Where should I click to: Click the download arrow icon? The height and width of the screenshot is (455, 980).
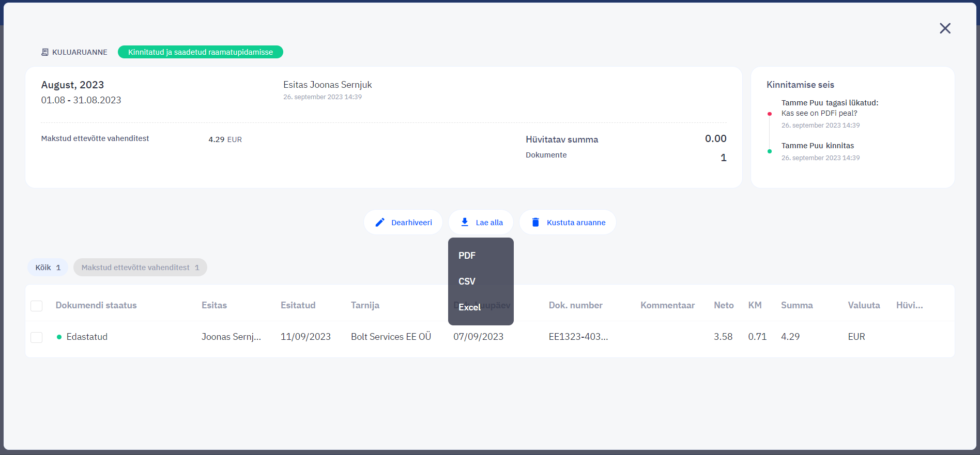(x=465, y=222)
